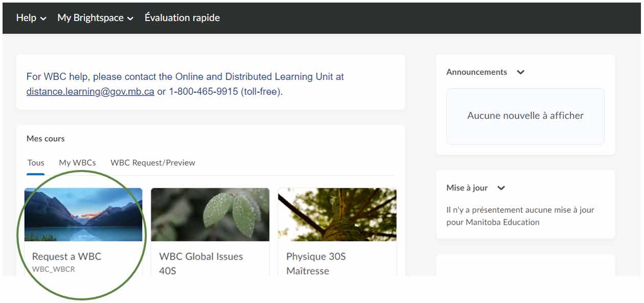Open the Help menu
This screenshot has width=644, height=303.
pyautogui.click(x=31, y=18)
